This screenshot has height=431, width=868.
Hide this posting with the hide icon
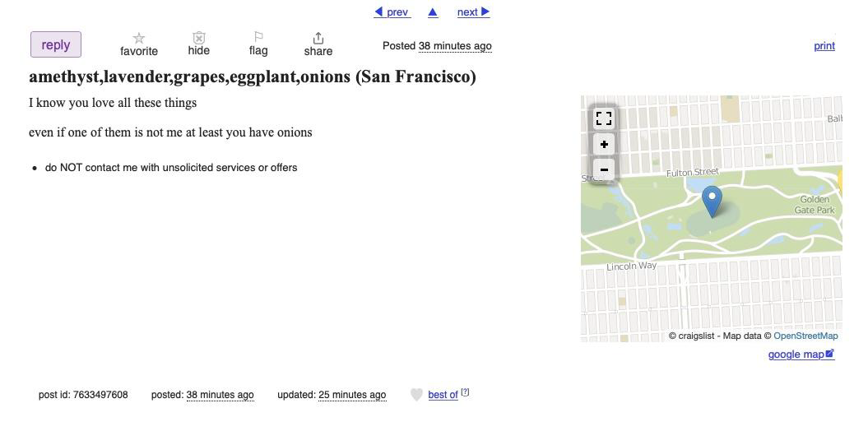(x=199, y=38)
